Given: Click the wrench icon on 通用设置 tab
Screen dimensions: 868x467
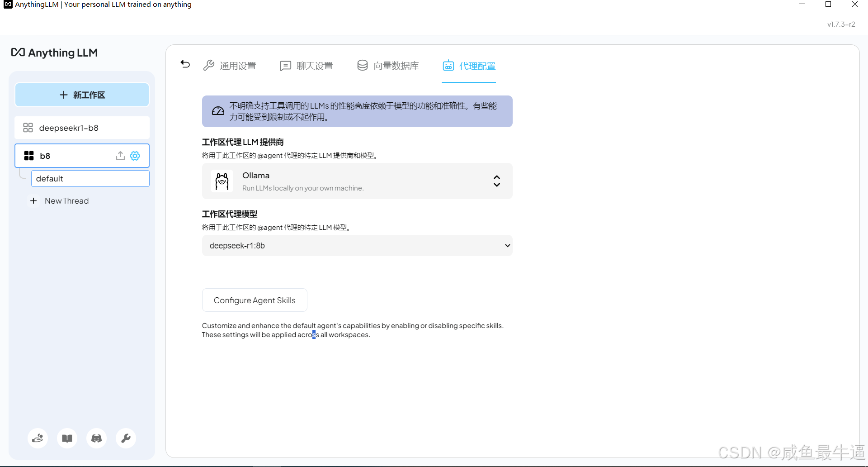Looking at the screenshot, I should 209,66.
